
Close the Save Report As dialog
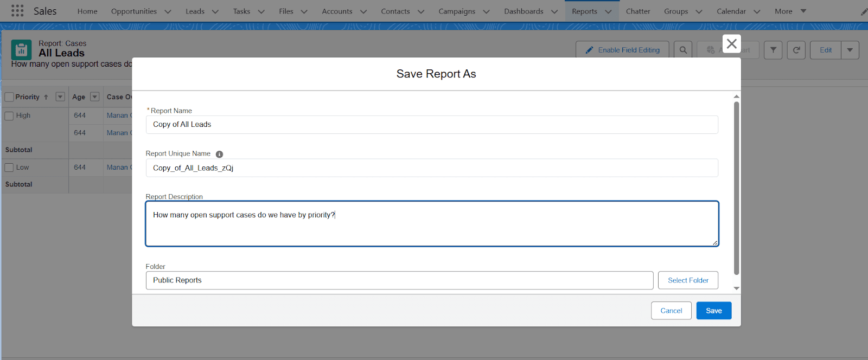[732, 43]
